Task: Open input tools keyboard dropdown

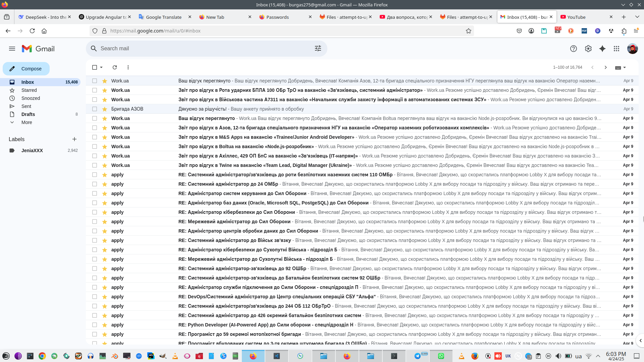Action: tap(625, 67)
